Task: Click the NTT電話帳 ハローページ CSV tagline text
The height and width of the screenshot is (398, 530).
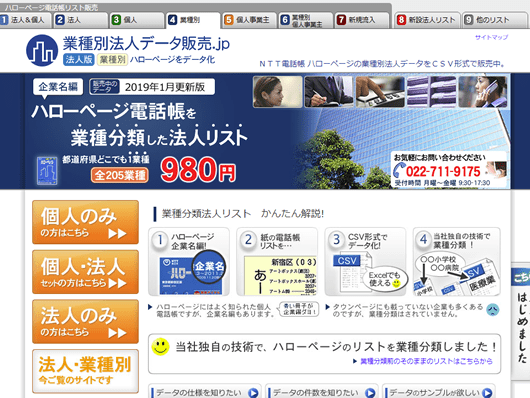Action: pos(382,64)
